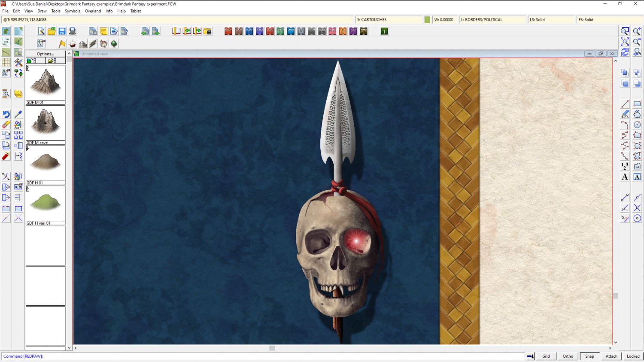
Task: Open a file with the folder icon
Action: click(52, 31)
